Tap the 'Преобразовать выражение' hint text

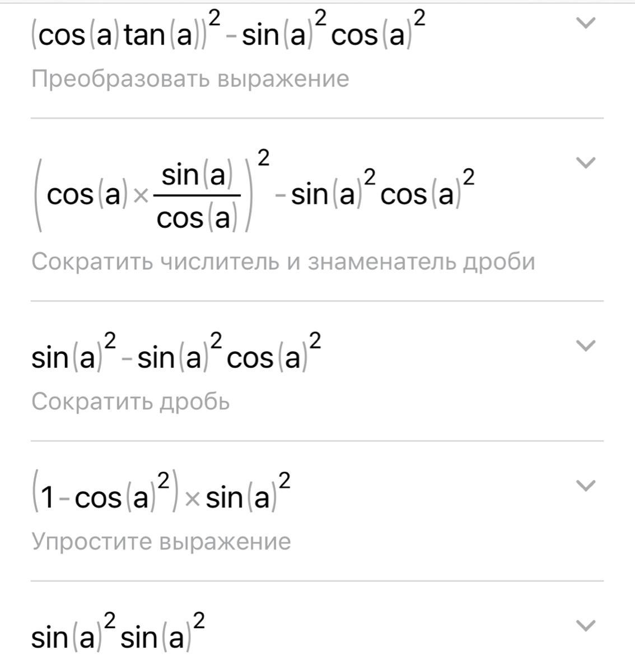click(x=190, y=79)
